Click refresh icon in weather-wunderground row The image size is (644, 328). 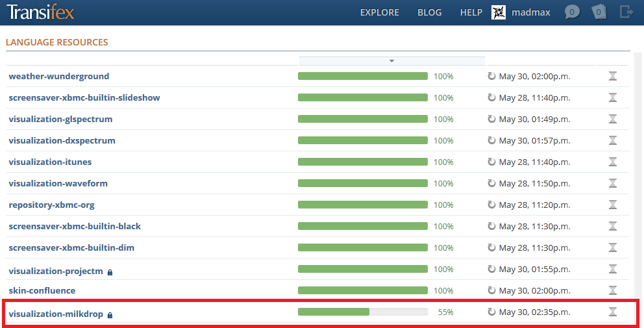[491, 76]
